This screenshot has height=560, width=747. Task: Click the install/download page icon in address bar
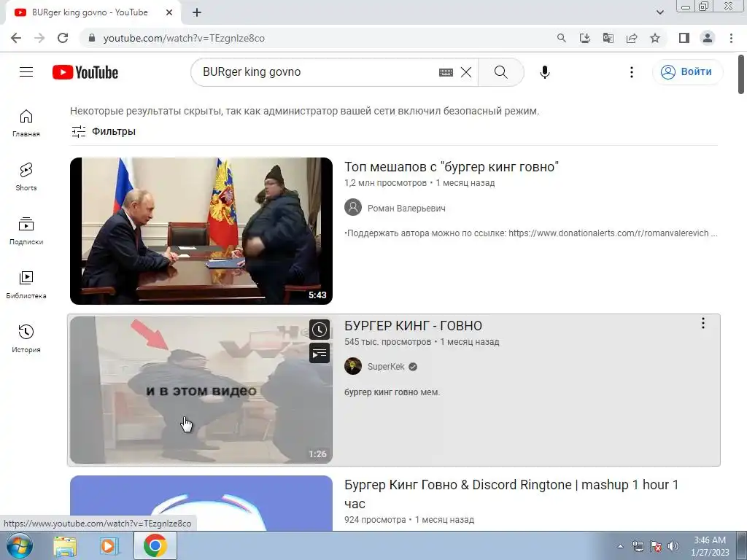tap(585, 38)
